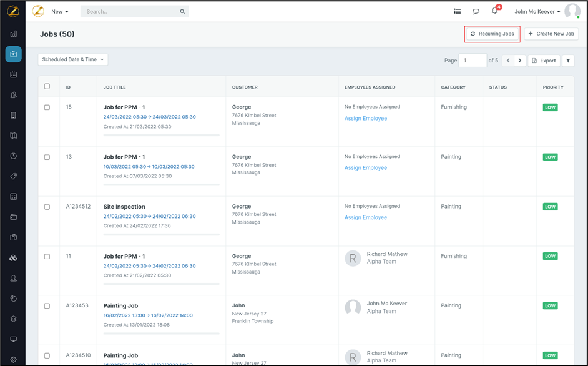
Task: Click the page number input field
Action: click(473, 61)
